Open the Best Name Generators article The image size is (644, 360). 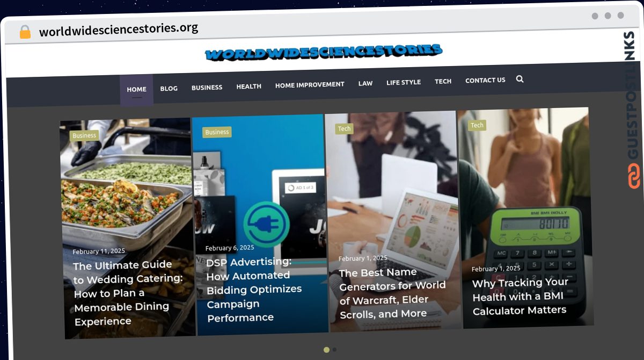[x=392, y=293]
